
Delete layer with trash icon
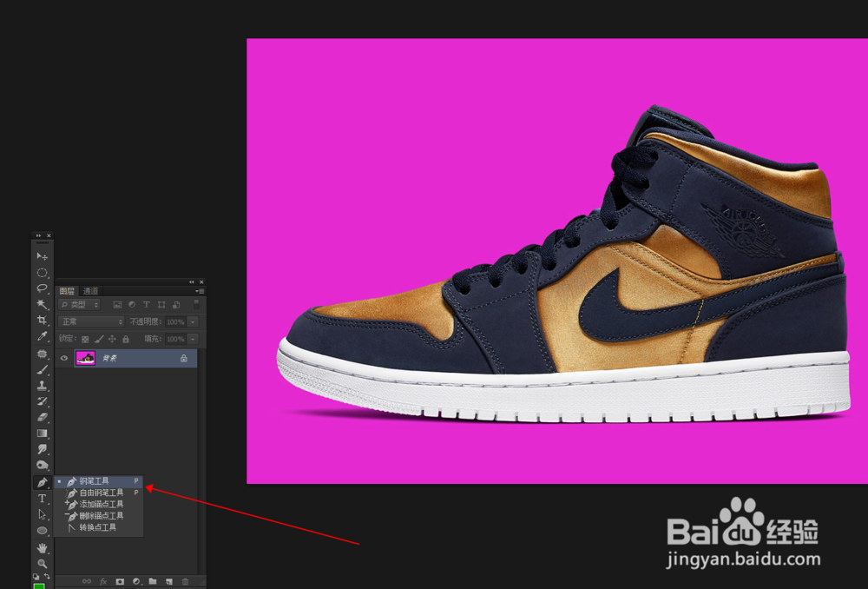tap(186, 581)
